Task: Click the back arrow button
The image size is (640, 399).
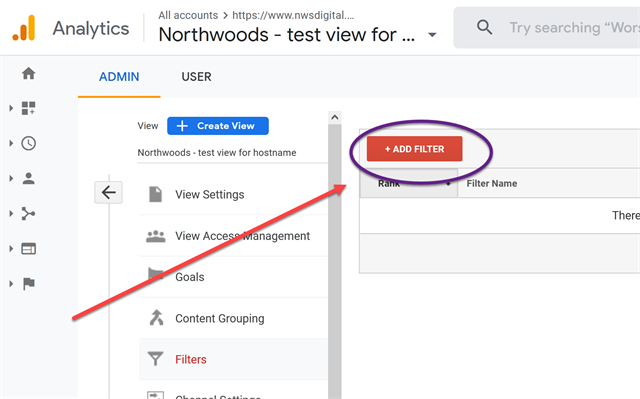Action: point(109,192)
